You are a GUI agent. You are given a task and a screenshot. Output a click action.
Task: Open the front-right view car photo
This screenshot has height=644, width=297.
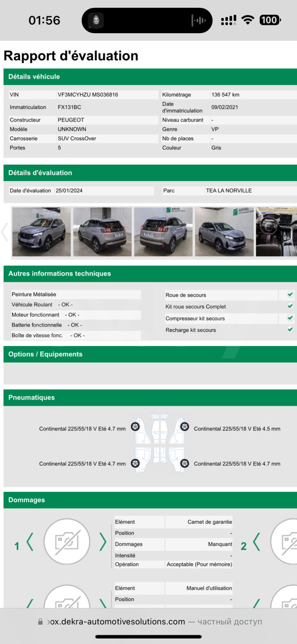[x=224, y=232]
